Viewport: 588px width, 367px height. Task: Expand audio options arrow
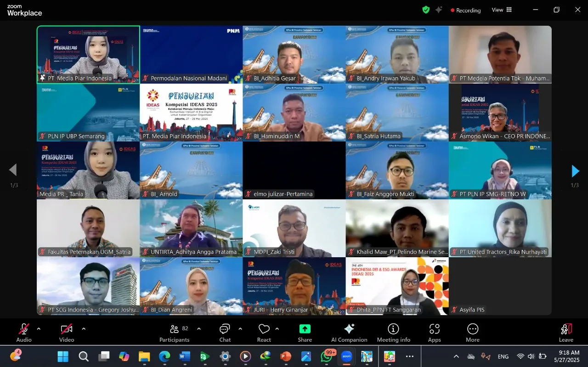tap(39, 329)
